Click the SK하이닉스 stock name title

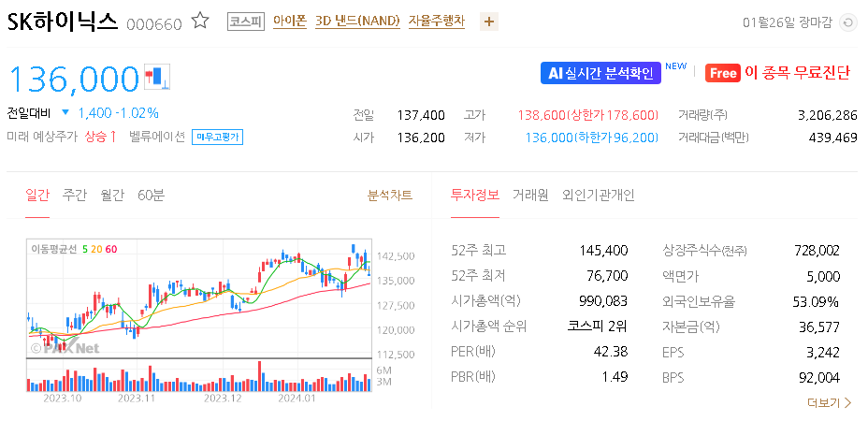(x=63, y=22)
